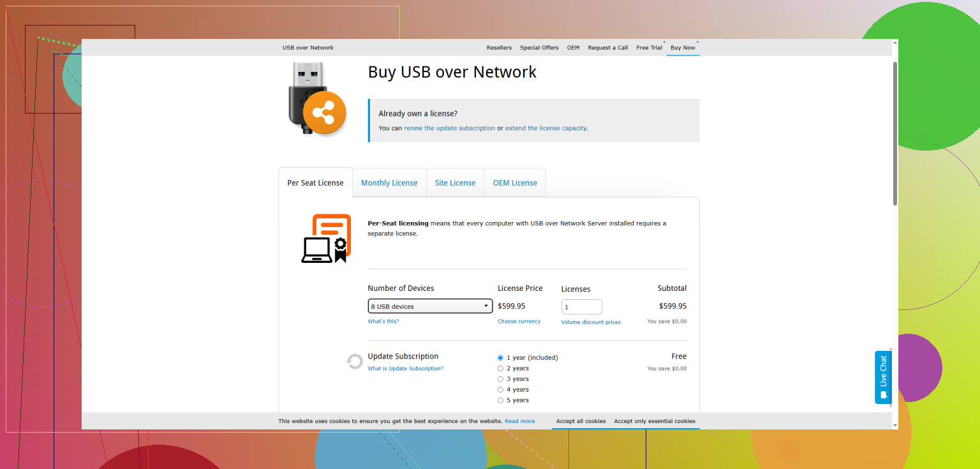Select the 3 years update subscription

click(x=500, y=379)
